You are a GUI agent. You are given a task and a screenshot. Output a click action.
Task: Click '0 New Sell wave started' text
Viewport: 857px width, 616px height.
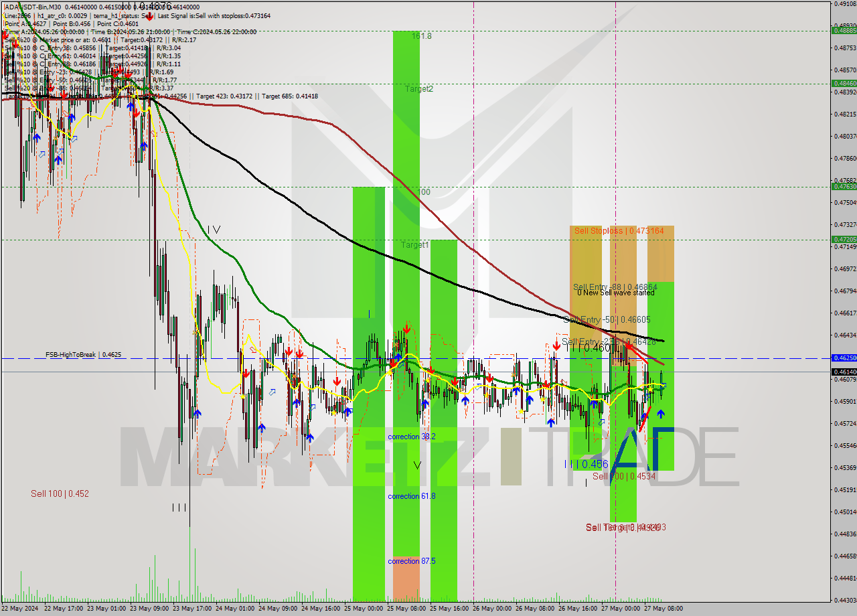[x=616, y=293]
